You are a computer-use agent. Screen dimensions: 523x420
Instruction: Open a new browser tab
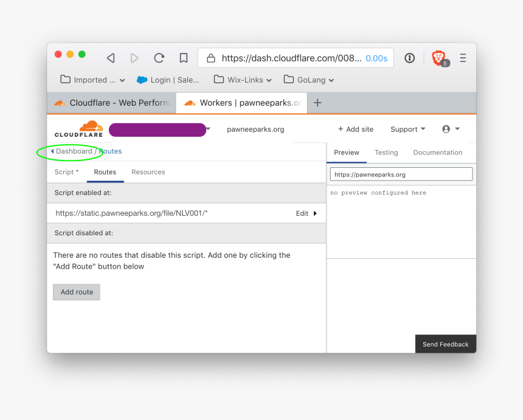(317, 103)
